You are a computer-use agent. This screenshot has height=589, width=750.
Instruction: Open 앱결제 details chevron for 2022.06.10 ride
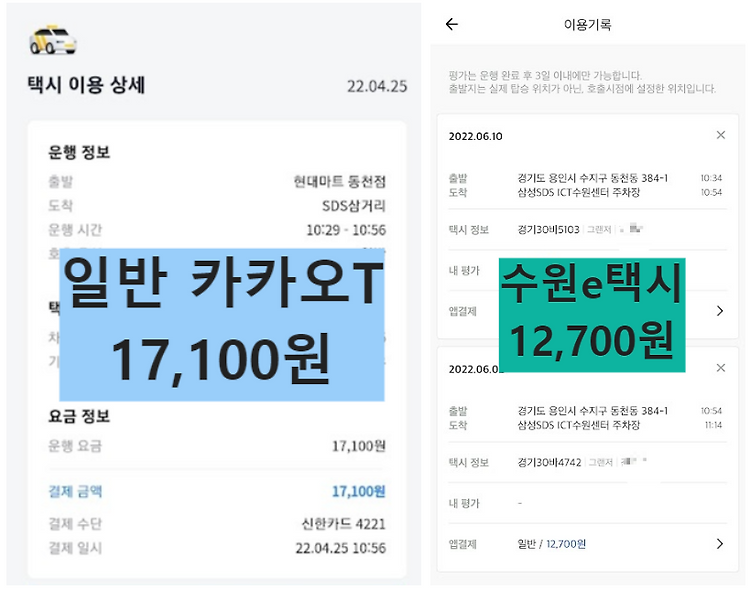[720, 311]
